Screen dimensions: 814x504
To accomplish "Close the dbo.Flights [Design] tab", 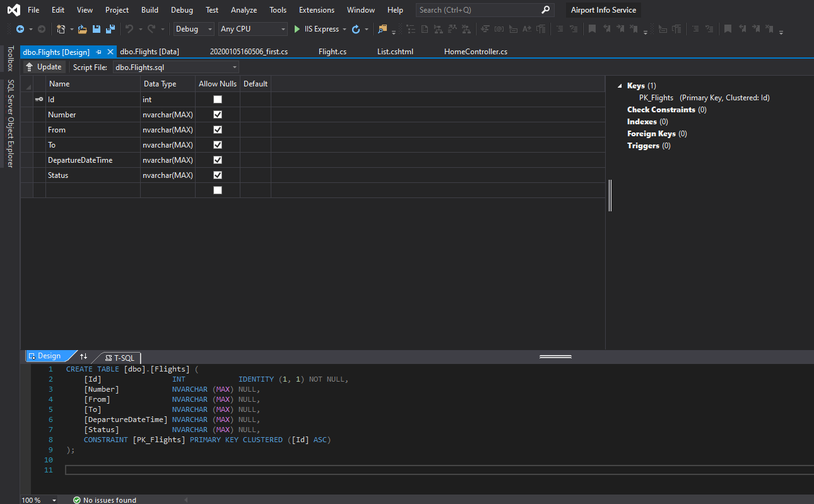I will pyautogui.click(x=110, y=52).
